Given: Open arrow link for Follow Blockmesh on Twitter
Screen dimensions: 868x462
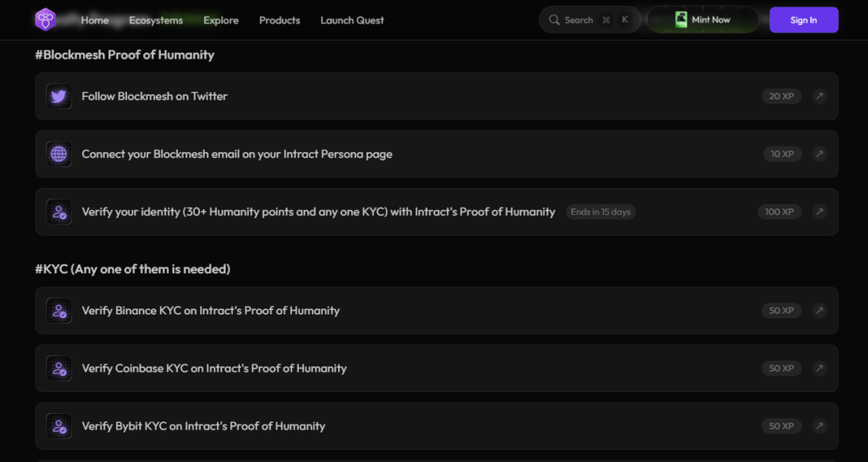Looking at the screenshot, I should (x=820, y=96).
